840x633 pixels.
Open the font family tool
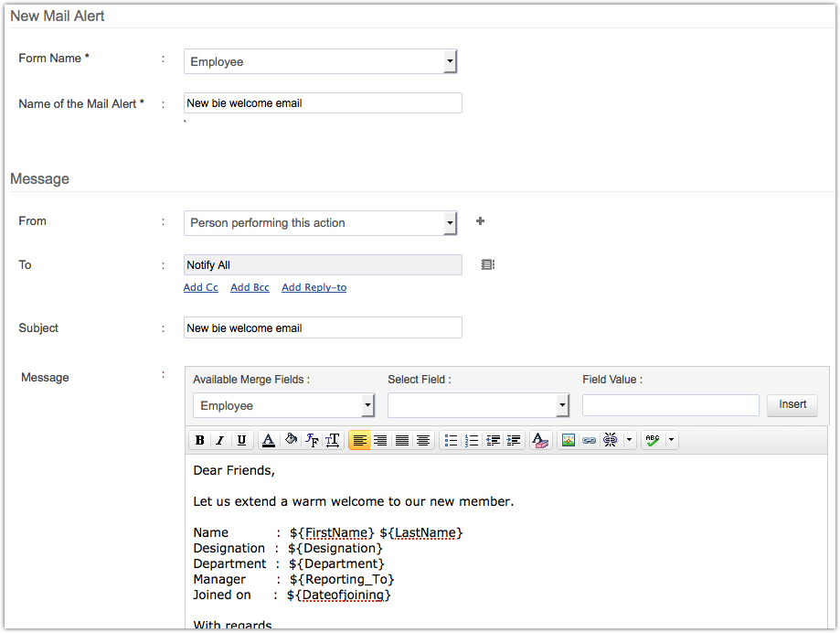312,440
